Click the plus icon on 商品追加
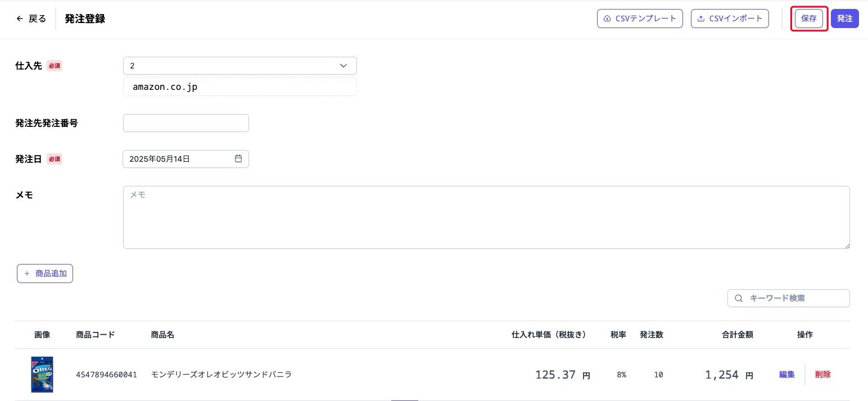The height and width of the screenshot is (401, 868). (27, 274)
